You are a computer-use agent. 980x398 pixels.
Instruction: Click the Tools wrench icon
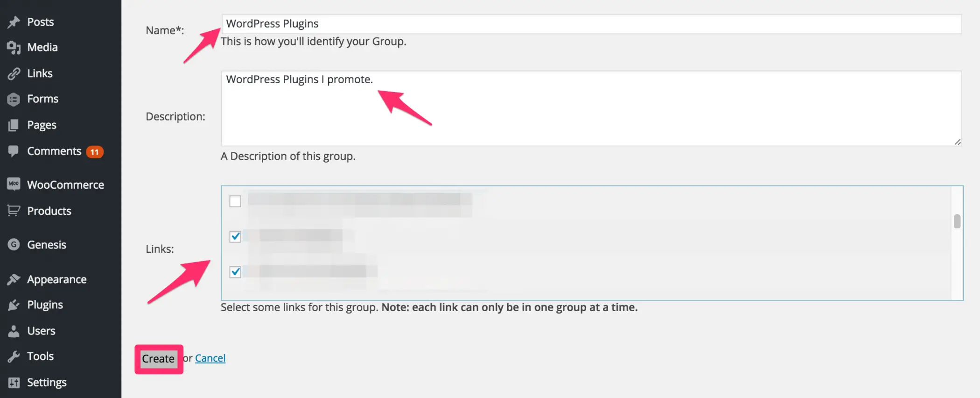(14, 356)
